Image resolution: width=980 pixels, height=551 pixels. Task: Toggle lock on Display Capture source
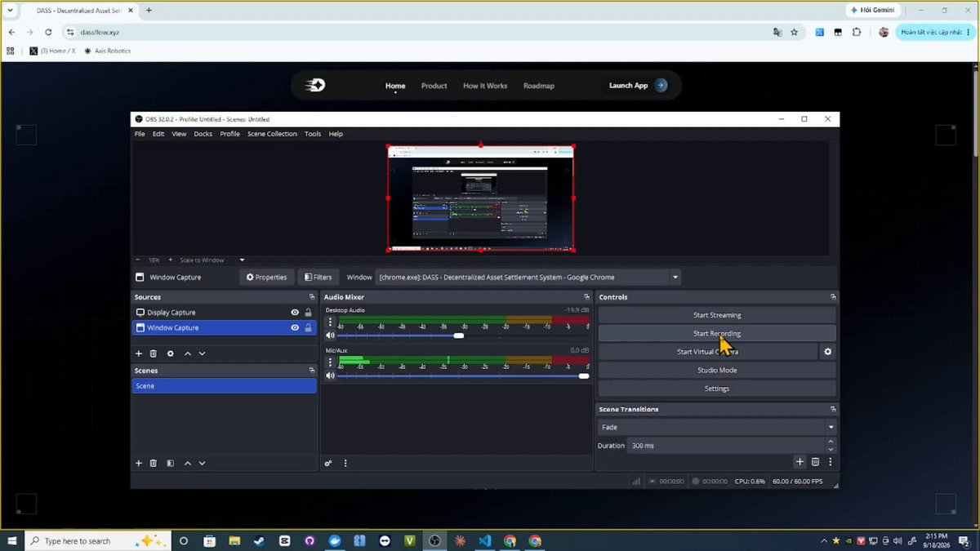[309, 313]
